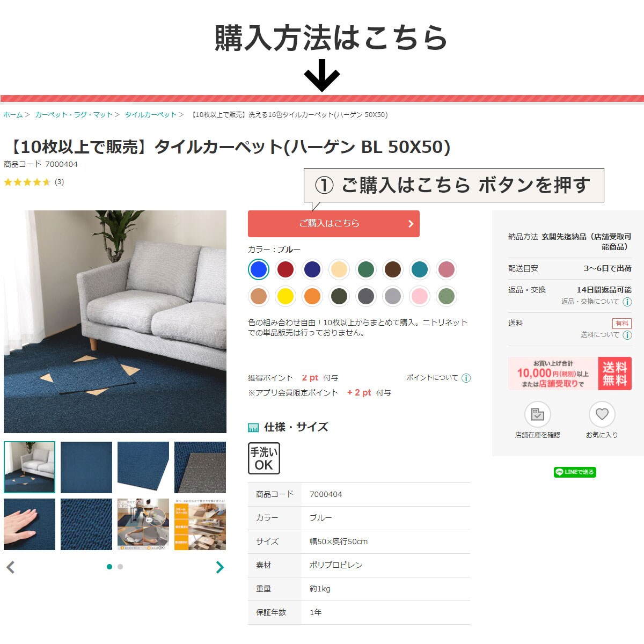Open タイルカーペット breadcrumb link

click(x=151, y=115)
